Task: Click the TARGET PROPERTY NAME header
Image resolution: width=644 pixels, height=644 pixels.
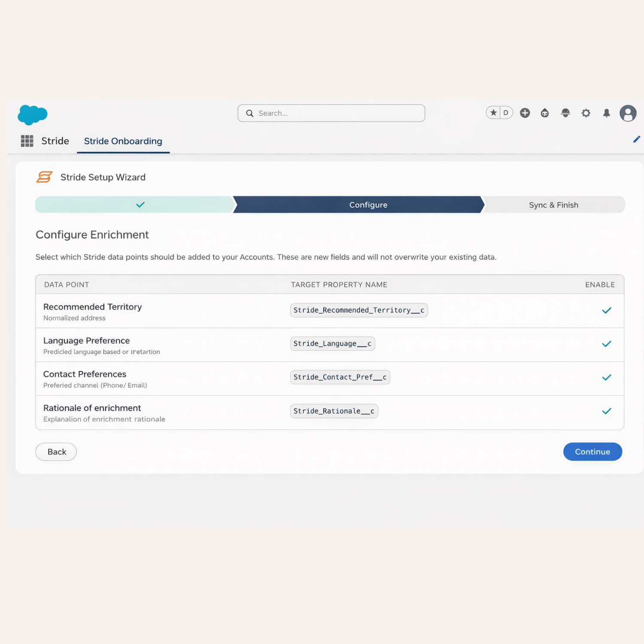Action: (339, 285)
